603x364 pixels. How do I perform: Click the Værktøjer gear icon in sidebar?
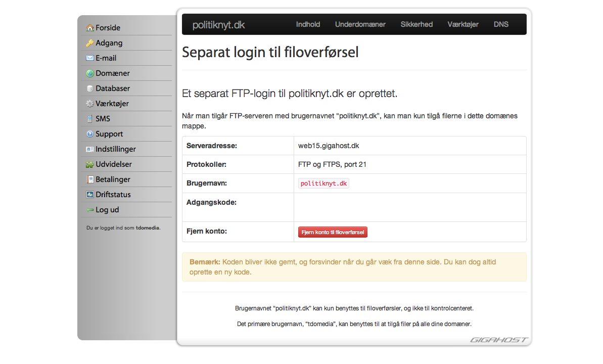(90, 104)
